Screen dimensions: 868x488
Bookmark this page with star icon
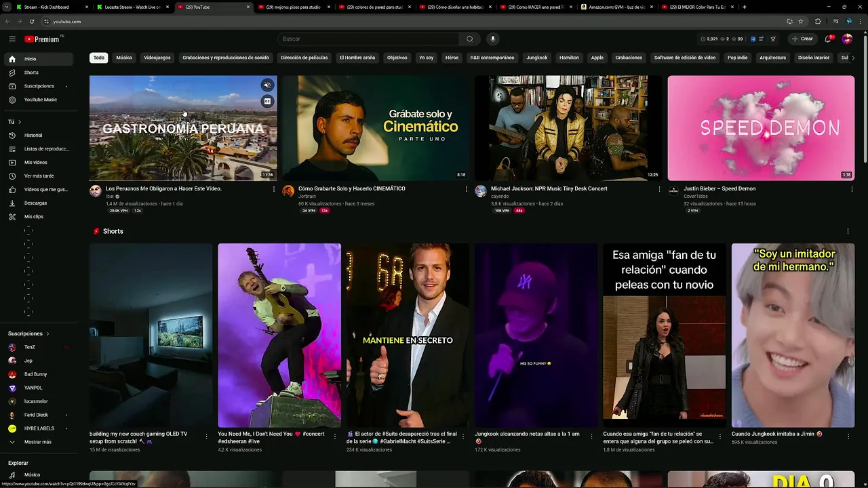tap(800, 21)
